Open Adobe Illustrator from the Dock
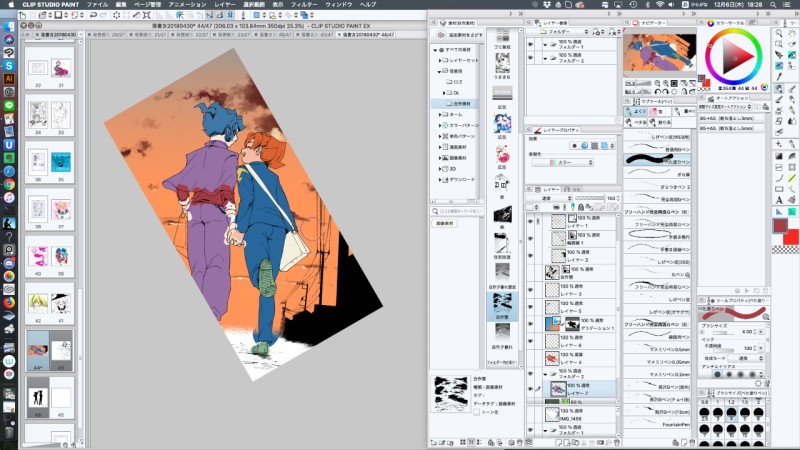The height and width of the screenshot is (450, 800). (x=9, y=79)
